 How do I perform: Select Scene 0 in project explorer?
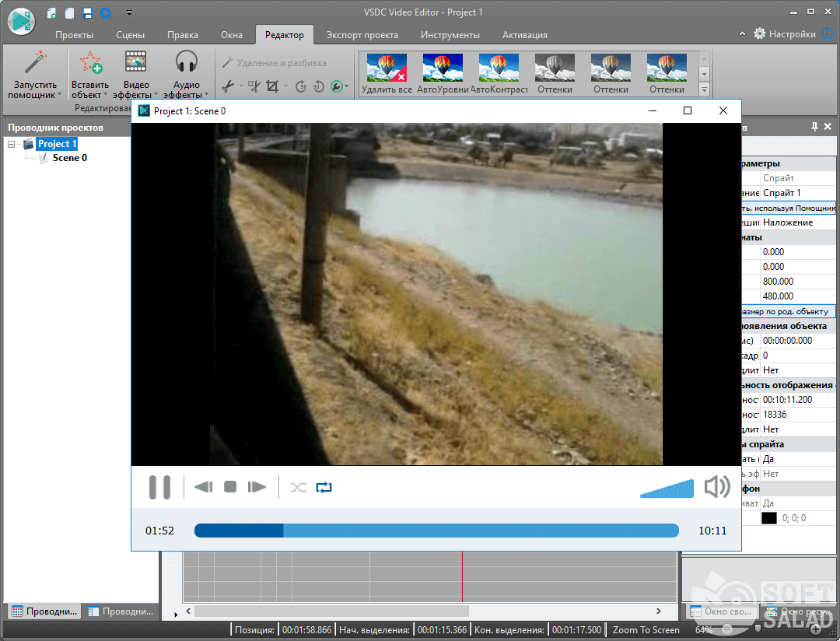pyautogui.click(x=70, y=158)
